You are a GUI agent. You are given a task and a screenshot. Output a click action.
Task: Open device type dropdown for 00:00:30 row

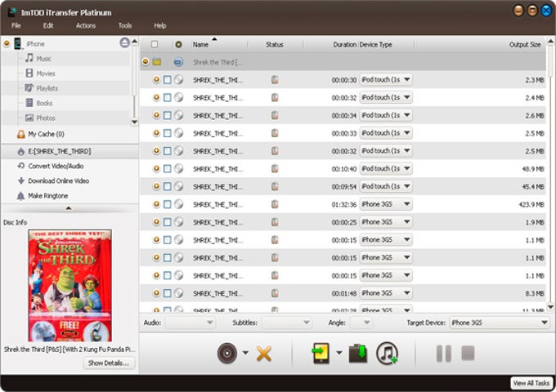(386, 80)
